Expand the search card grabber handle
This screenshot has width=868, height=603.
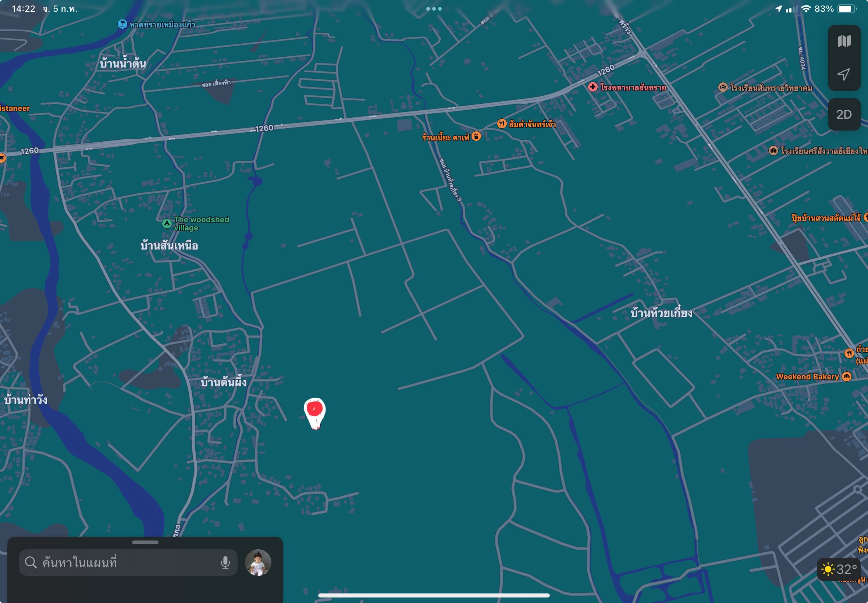[145, 542]
